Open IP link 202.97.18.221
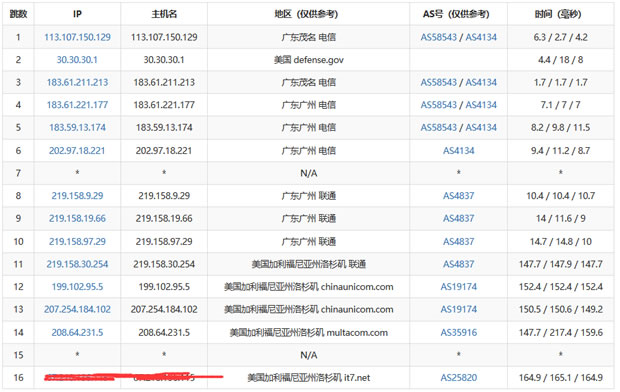 click(77, 151)
